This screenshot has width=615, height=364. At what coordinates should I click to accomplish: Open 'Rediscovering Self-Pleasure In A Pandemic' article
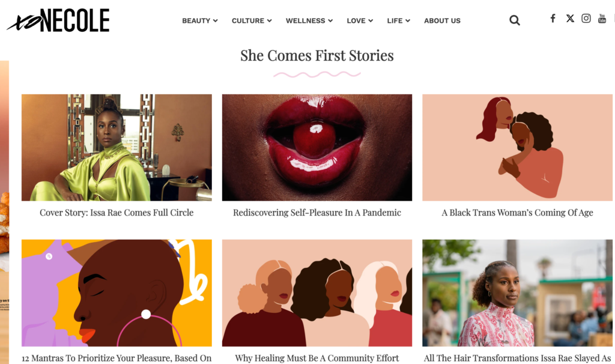click(317, 213)
